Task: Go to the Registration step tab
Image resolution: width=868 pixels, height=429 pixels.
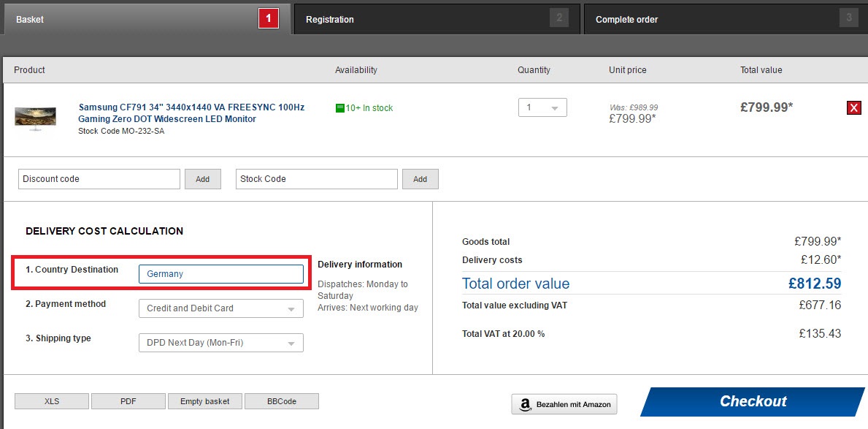Action: pos(437,20)
